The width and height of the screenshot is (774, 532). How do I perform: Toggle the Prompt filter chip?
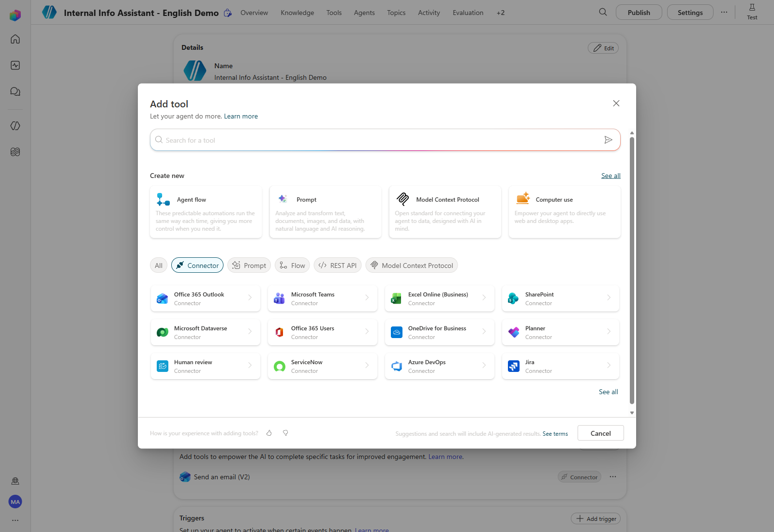pos(249,265)
